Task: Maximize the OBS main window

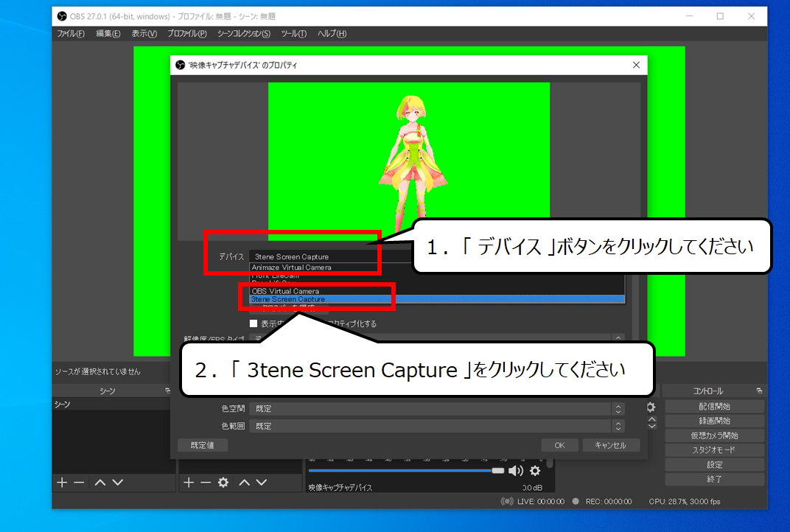Action: (x=720, y=16)
